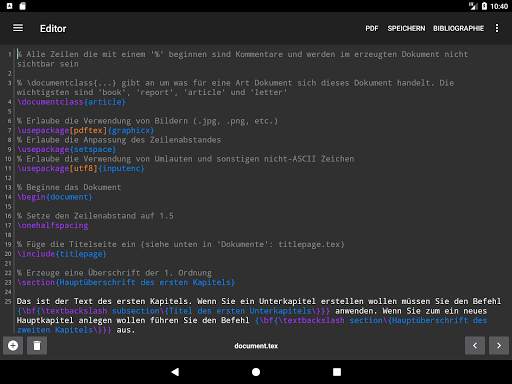This screenshot has width=512, height=384.
Task: Place cursor on \usepackage[pdftex]{graphicx} line
Action: point(86,130)
